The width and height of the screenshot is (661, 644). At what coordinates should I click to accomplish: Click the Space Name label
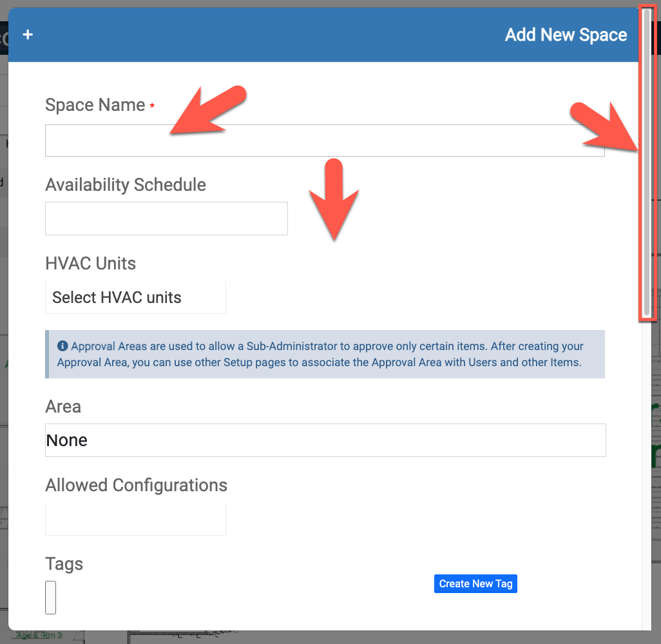95,105
